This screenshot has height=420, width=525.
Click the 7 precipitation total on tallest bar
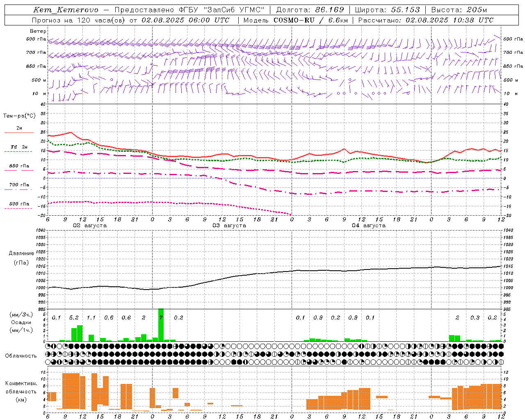point(161,318)
